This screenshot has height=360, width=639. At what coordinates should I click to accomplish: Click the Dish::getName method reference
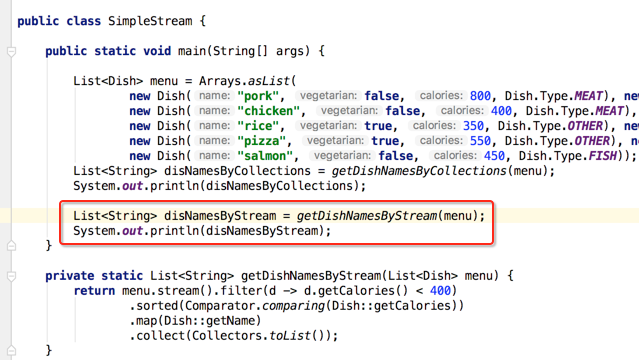[x=209, y=321]
